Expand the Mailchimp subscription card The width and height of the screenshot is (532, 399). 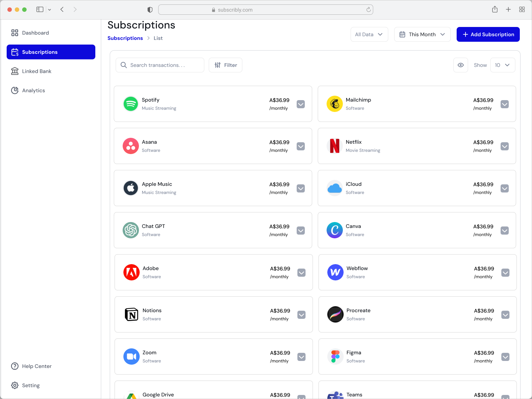505,104
